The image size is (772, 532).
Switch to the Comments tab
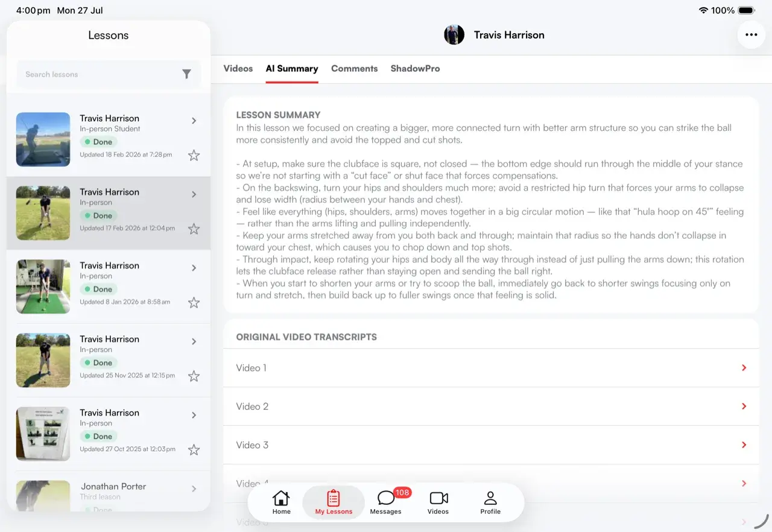tap(355, 68)
